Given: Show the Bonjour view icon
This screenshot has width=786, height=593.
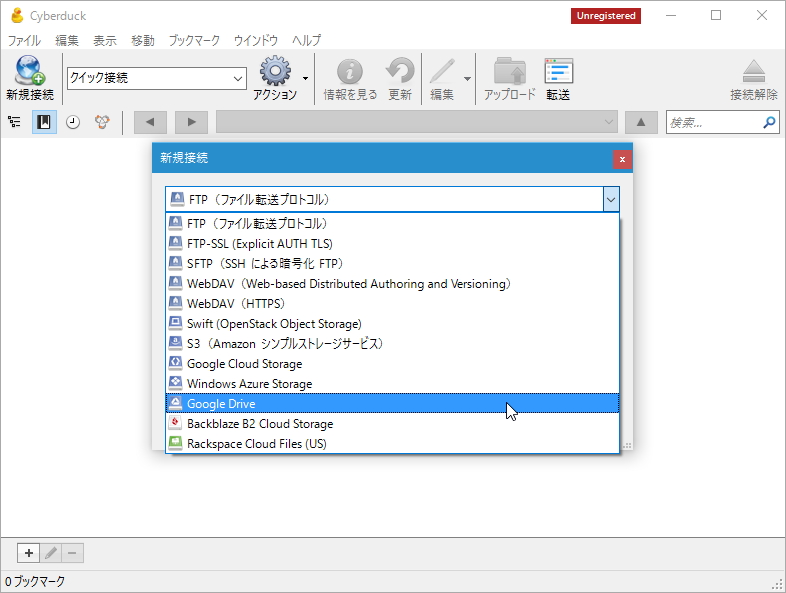Looking at the screenshot, I should [102, 122].
